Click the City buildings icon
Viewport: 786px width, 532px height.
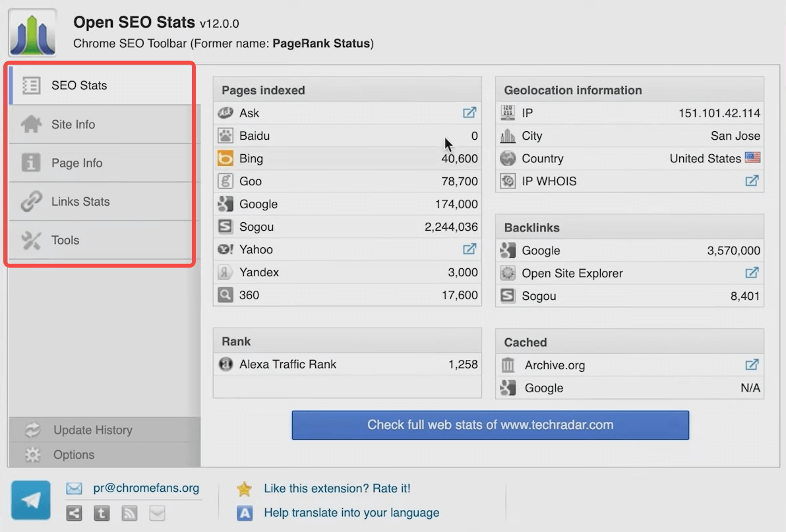pyautogui.click(x=508, y=136)
